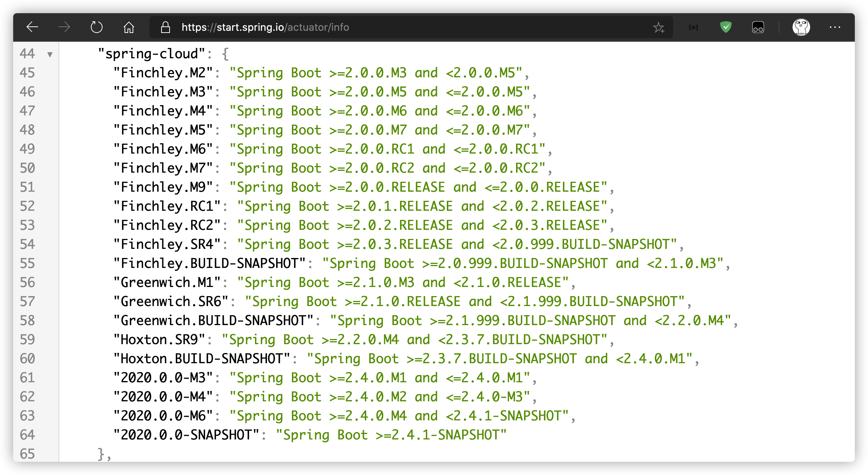Viewport: 868px width, 475px height.
Task: Toggle the screen capture extension icon
Action: 758,26
